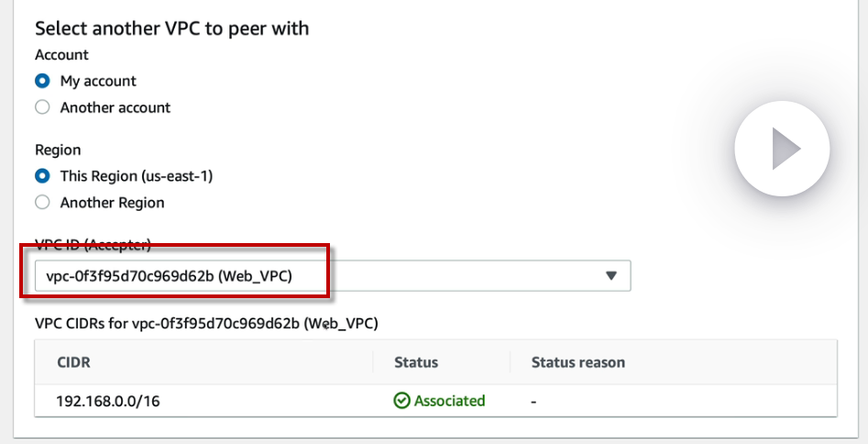The height and width of the screenshot is (444, 868).
Task: Choose the Another account radio option
Action: 42,107
